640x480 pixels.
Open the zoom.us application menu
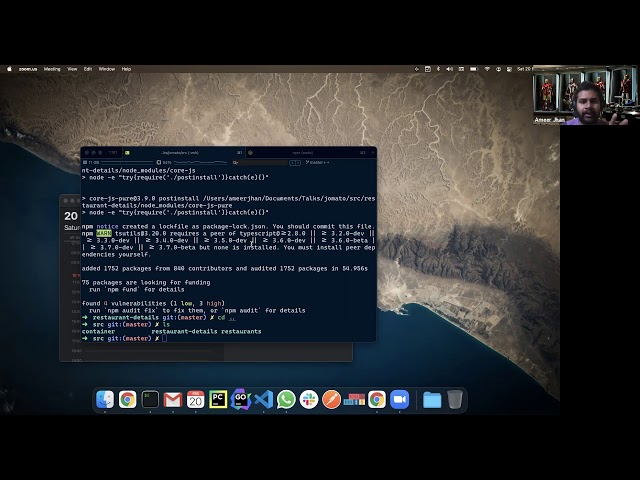click(x=28, y=69)
